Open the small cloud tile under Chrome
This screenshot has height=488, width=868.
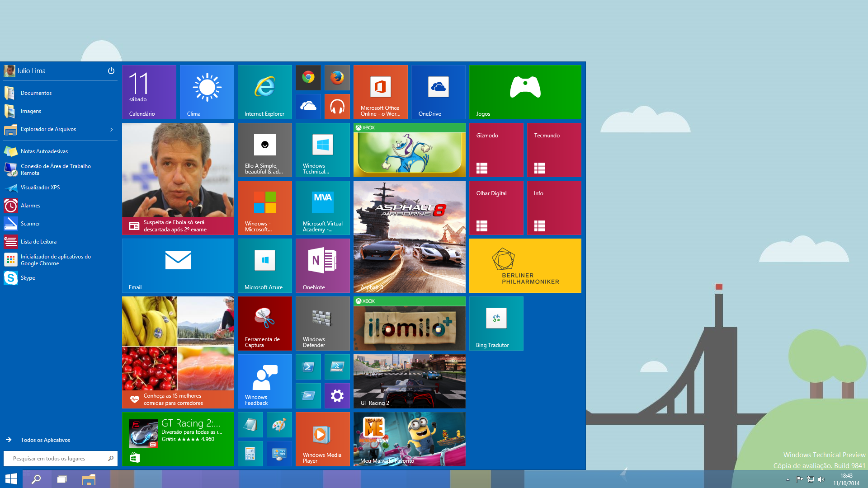click(308, 107)
